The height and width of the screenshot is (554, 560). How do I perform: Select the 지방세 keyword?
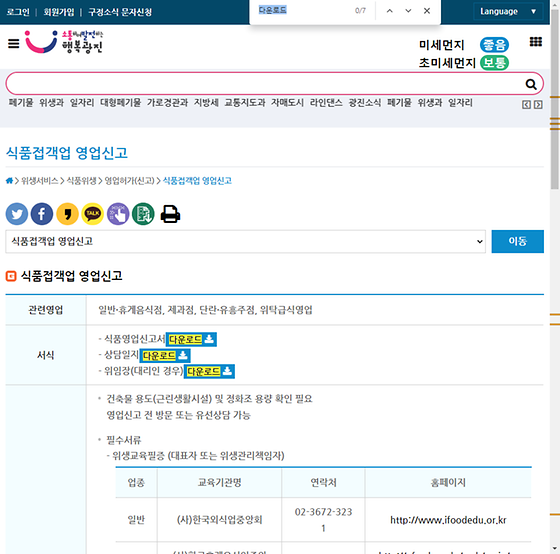pyautogui.click(x=206, y=103)
